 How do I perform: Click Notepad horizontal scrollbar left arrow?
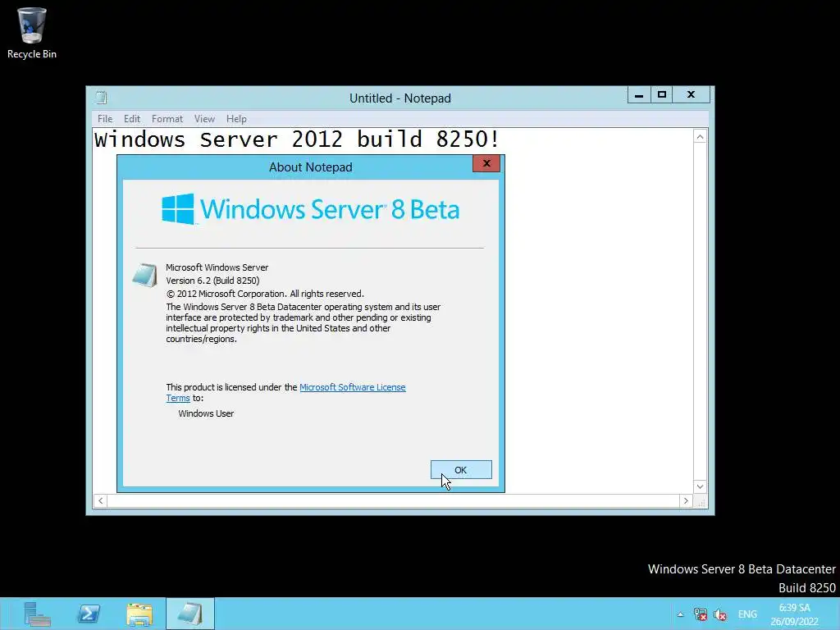pyautogui.click(x=100, y=501)
